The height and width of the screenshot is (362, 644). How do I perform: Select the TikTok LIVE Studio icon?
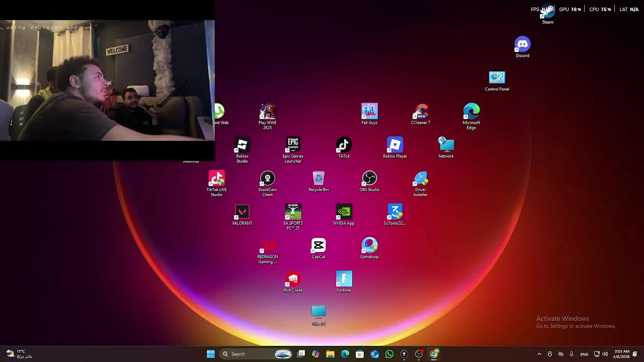[x=216, y=184]
